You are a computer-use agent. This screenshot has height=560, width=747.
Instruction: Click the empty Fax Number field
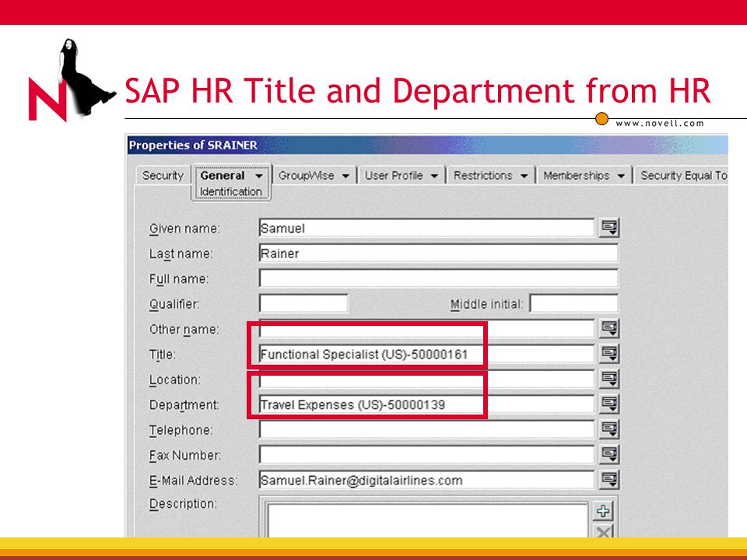427,455
